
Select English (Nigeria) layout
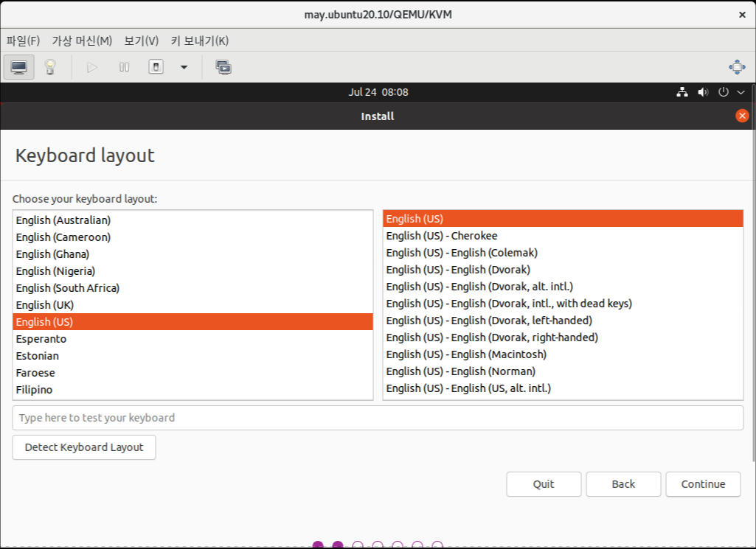193,270
